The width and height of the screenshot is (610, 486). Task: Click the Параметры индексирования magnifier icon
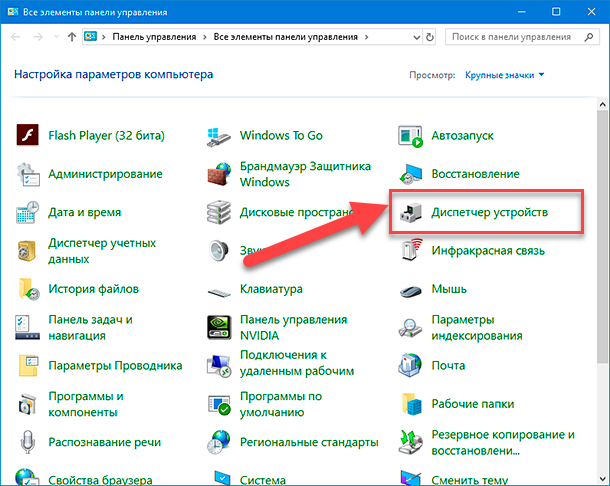(x=410, y=327)
